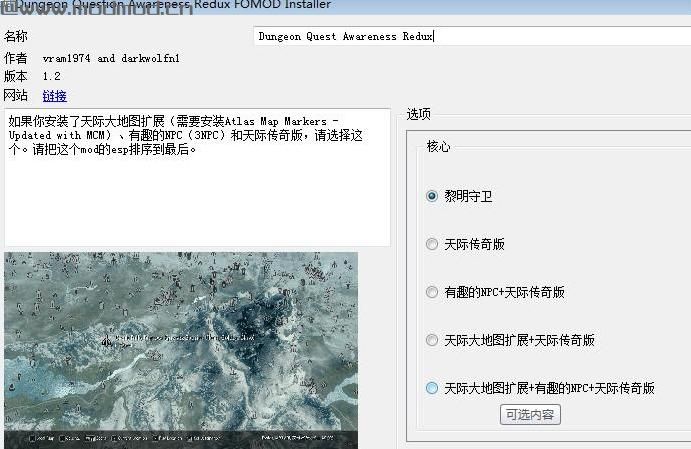Click the 作者 label
Viewport: 691px width, 449px height.
(15, 58)
